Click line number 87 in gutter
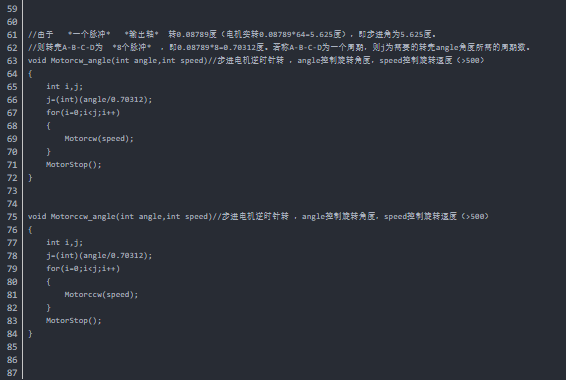566x380 pixels. (x=12, y=372)
